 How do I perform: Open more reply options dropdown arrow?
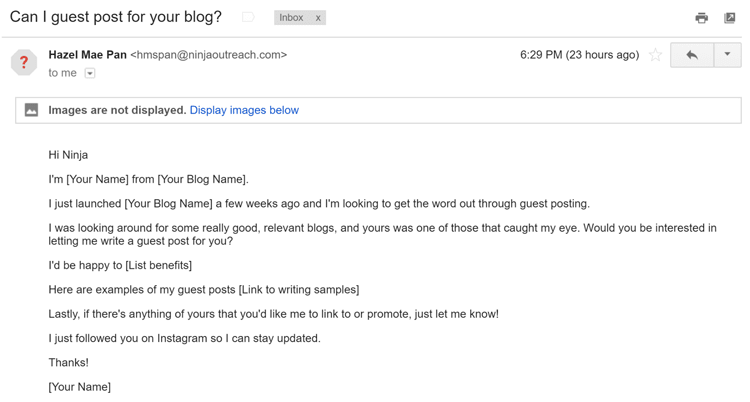click(727, 55)
